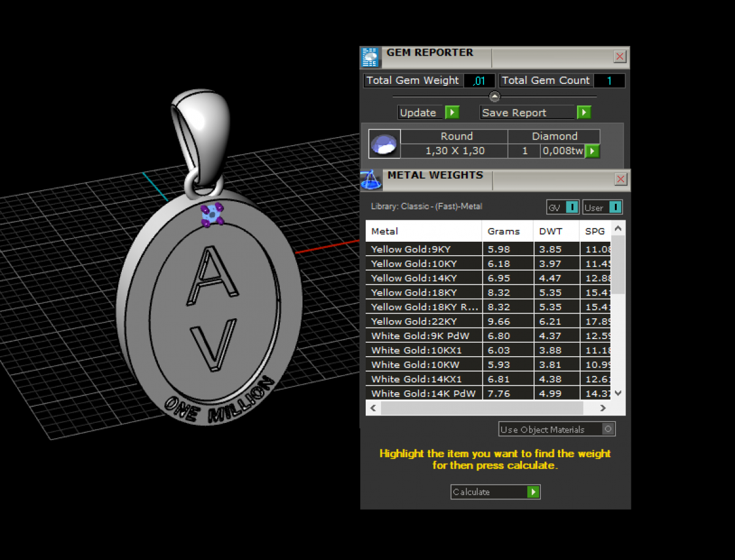Viewport: 735px width, 560px height.
Task: Toggle the GV library switch
Action: [x=571, y=207]
